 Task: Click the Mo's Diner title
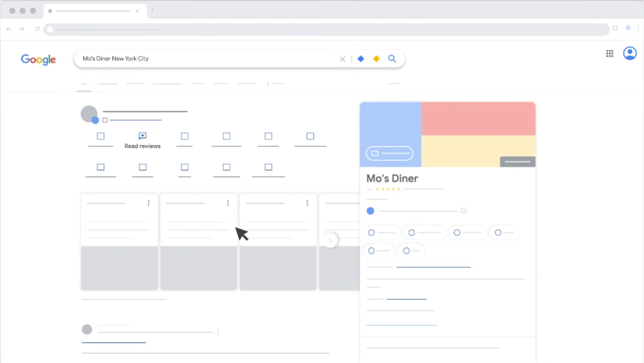[x=392, y=178]
